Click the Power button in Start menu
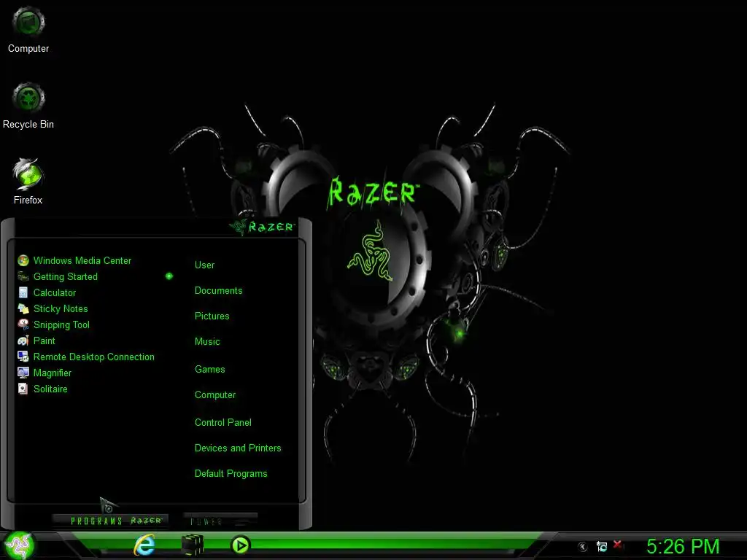Viewport: 747px width, 560px height. pyautogui.click(x=220, y=521)
